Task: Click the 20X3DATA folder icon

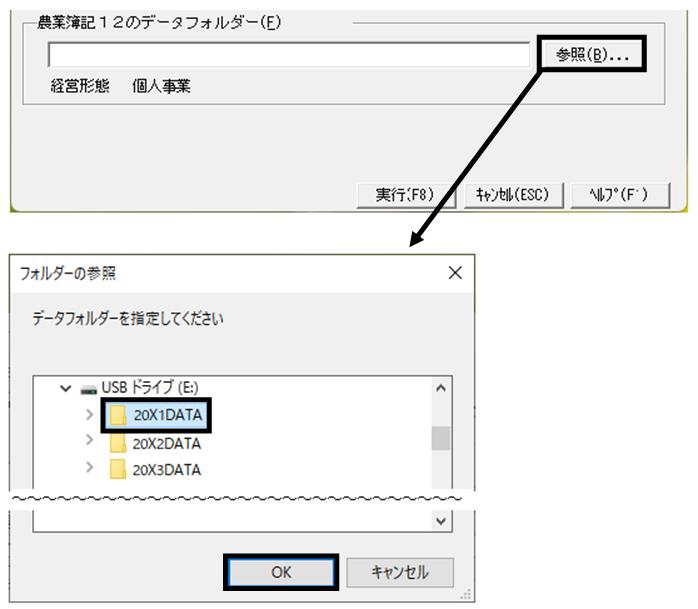Action: pos(118,469)
